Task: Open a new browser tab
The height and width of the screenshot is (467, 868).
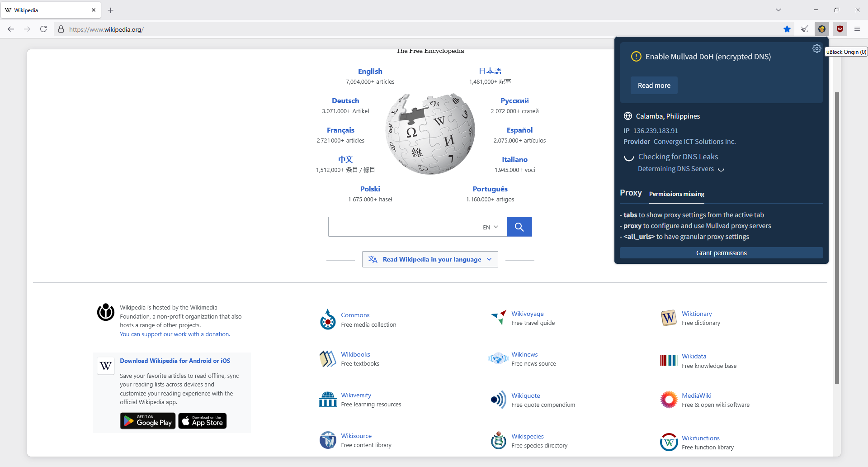Action: 111,10
